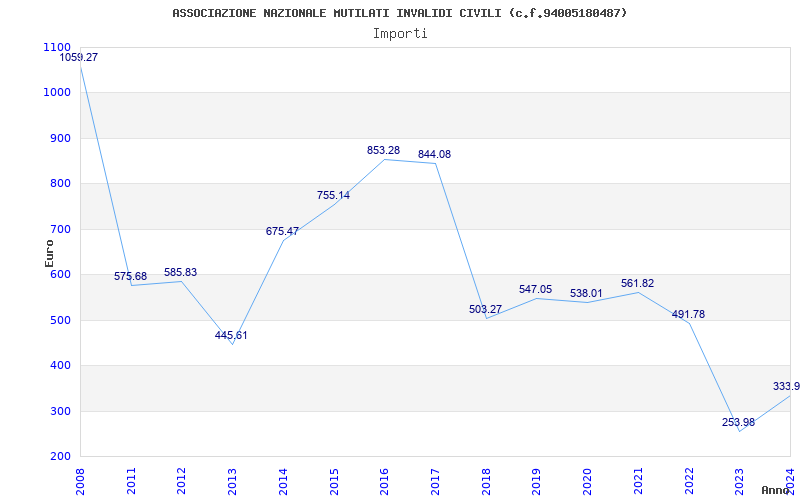
Task: Click the 2022 x-axis year label
Action: 689,481
